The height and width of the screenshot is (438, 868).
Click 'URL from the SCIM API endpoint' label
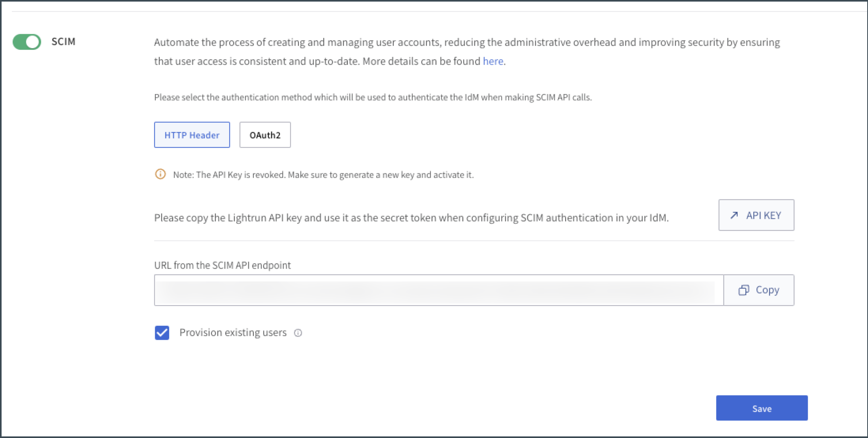[x=222, y=265]
